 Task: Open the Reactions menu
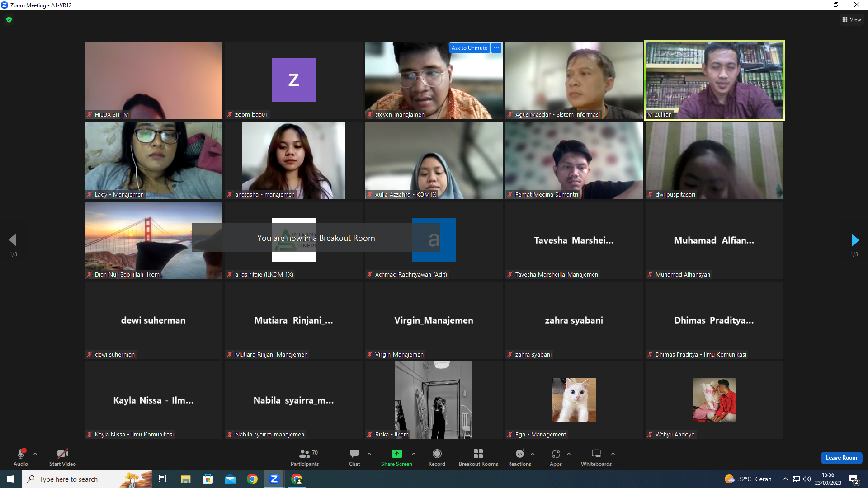(520, 457)
